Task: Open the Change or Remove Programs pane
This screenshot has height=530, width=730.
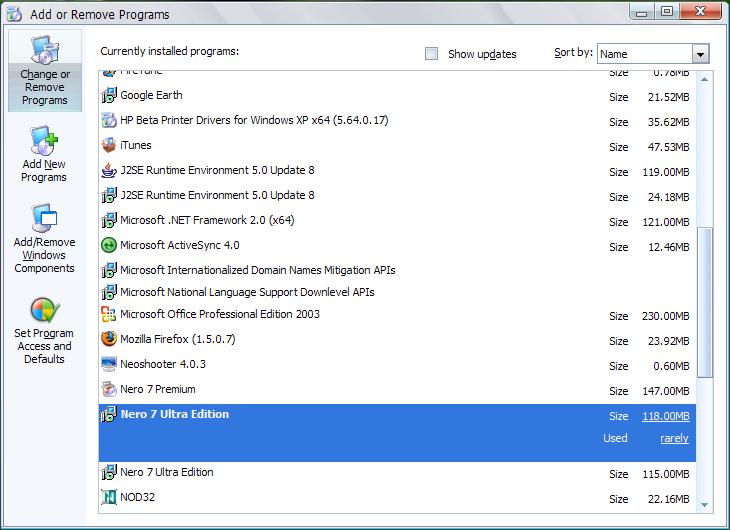Action: [45, 71]
